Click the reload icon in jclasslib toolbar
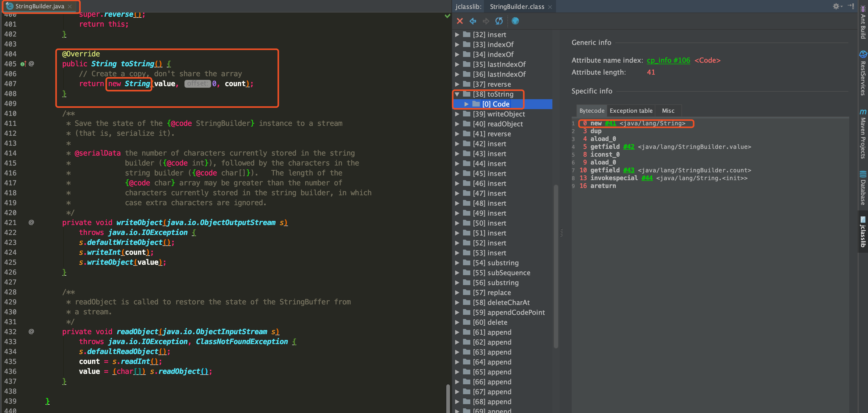This screenshot has width=868, height=413. (x=499, y=21)
